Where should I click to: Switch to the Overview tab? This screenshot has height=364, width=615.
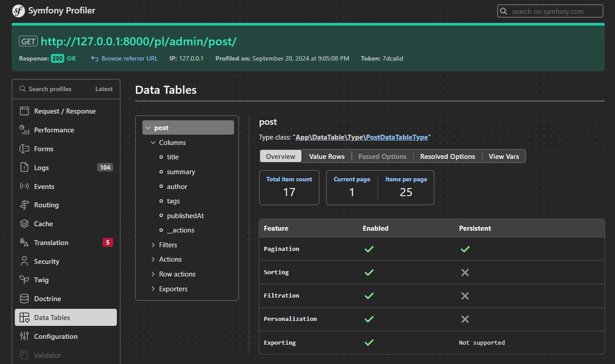[281, 156]
